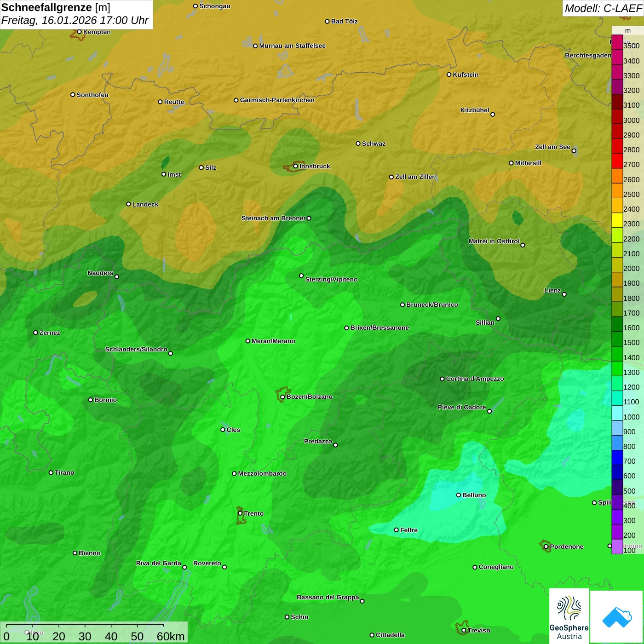The image size is (644, 644).
Task: Click the 'Rovereto' town label
Action: 207,563
